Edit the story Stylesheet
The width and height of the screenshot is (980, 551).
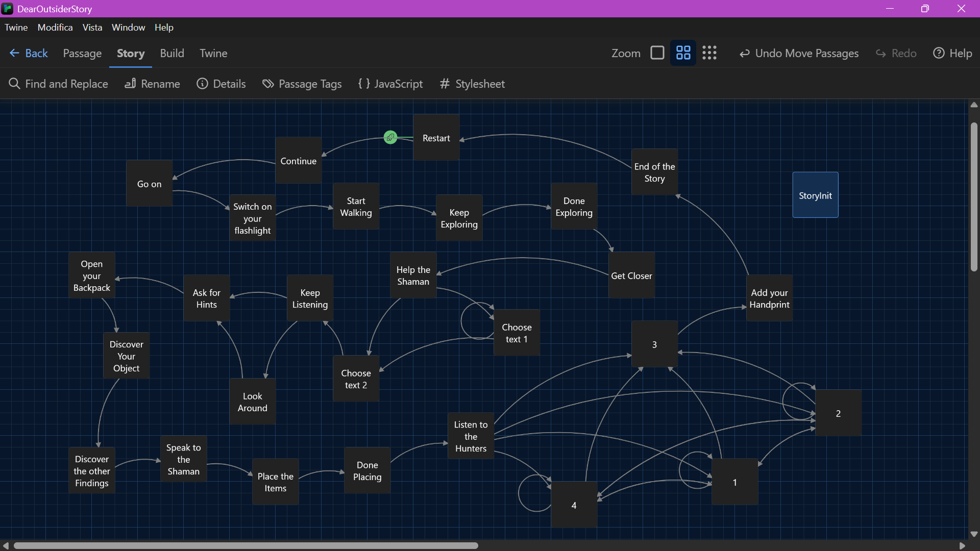tap(471, 84)
